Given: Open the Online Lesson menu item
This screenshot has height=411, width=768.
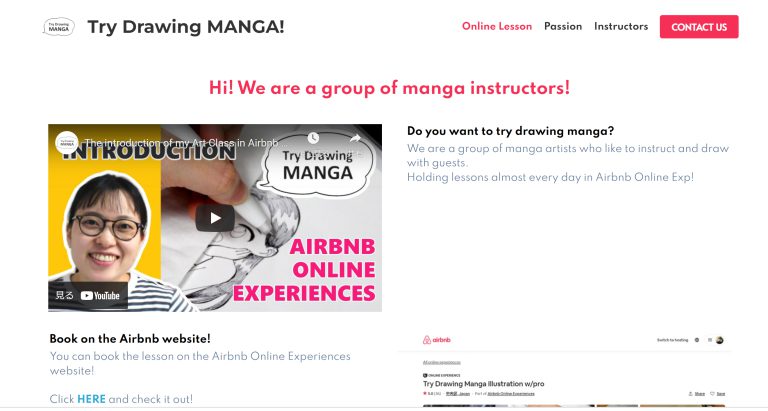Looking at the screenshot, I should click(x=497, y=26).
